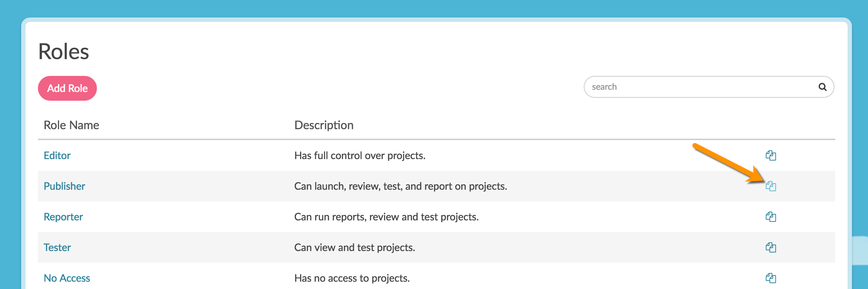
Task: Click "Has no access to projects." description
Action: tap(352, 278)
